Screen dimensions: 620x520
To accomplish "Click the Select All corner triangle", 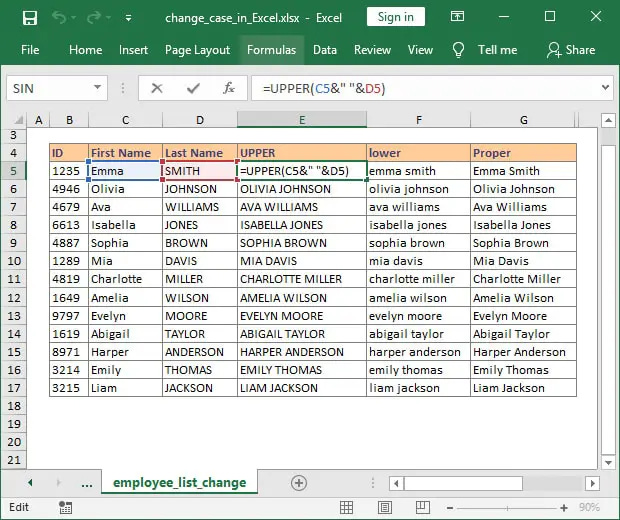I will click(17, 120).
